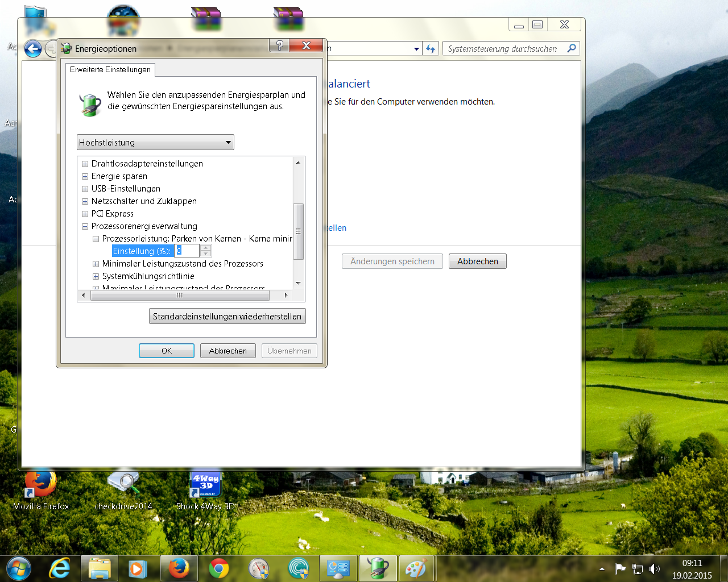
Task: Expand Drahtlosadaptereinstellungen node
Action: 85,164
